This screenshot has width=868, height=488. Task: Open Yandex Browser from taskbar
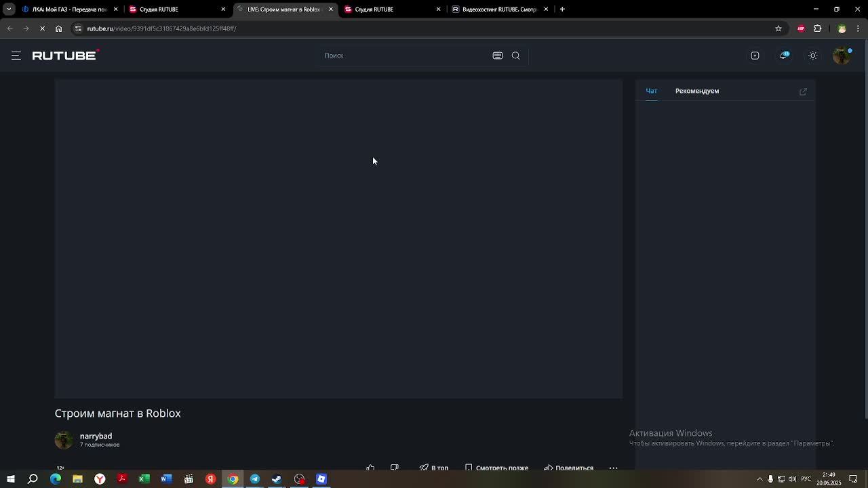click(x=100, y=479)
